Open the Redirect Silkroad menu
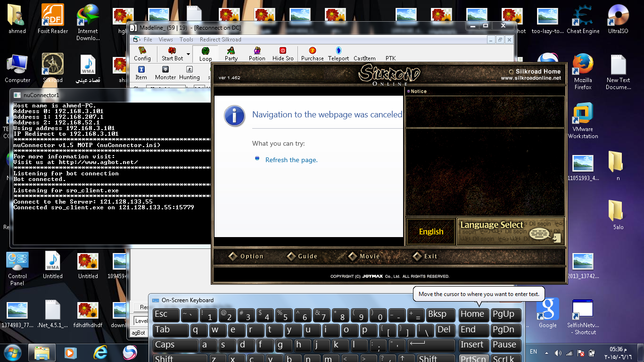 (220, 40)
